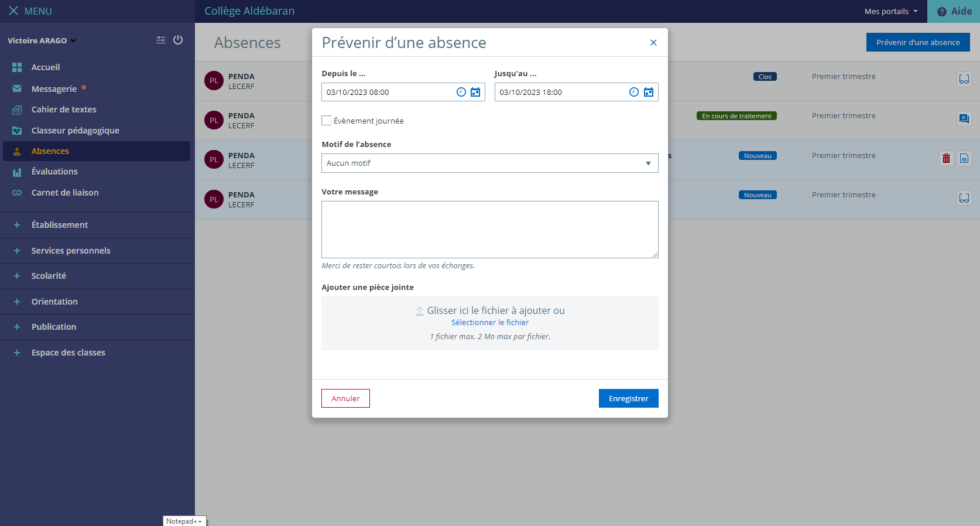The height and width of the screenshot is (526, 980).
Task: Click the Collège Aldébaran title link
Action: point(249,11)
